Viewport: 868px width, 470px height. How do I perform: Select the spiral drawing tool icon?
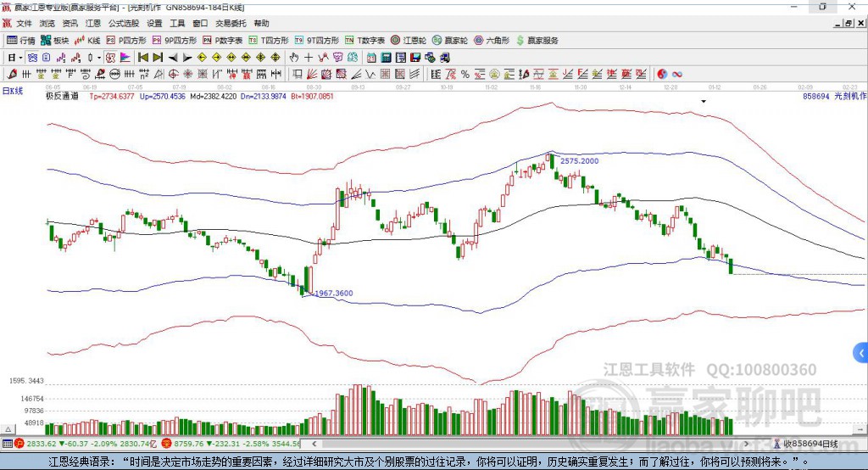click(x=86, y=75)
